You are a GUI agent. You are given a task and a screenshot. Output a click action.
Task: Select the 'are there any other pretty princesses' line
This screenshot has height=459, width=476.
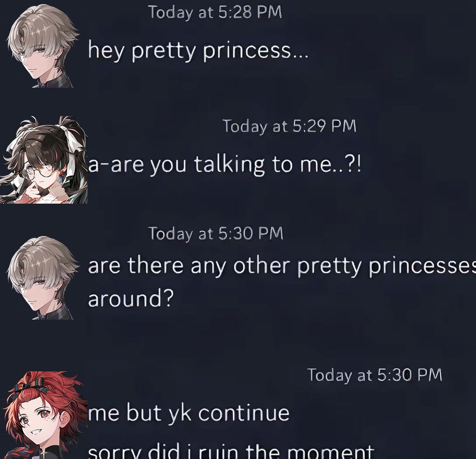[x=282, y=266]
